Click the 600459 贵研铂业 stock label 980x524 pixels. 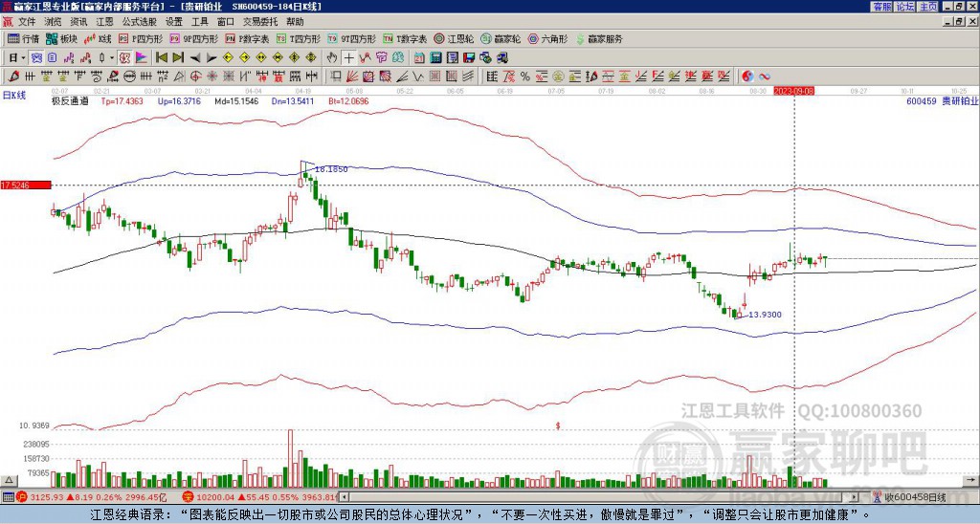click(943, 100)
